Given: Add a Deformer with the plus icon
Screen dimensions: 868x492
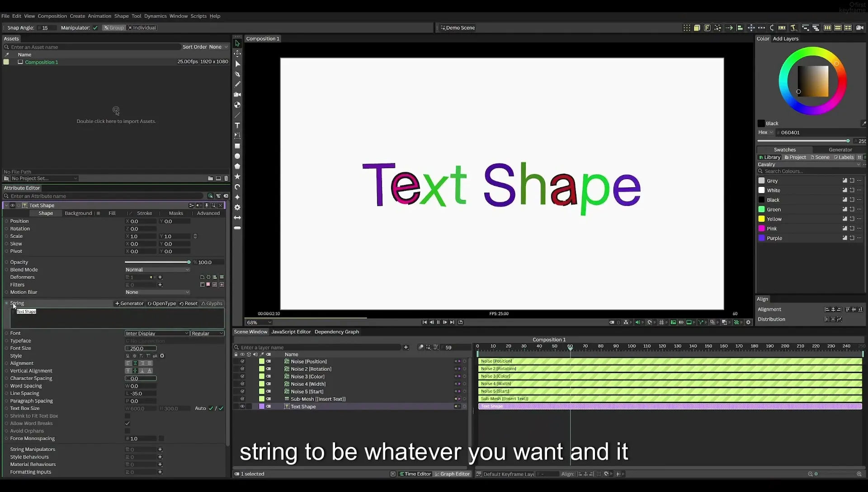Looking at the screenshot, I should pyautogui.click(x=160, y=277).
